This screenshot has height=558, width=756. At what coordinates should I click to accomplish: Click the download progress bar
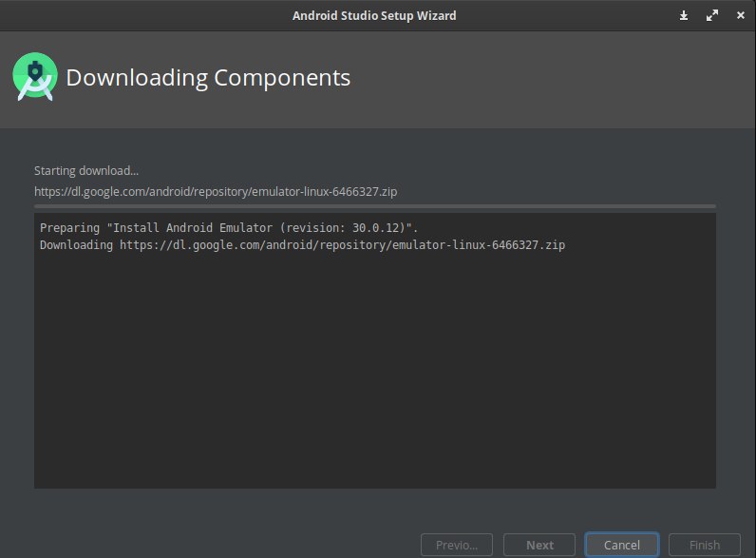click(x=375, y=206)
